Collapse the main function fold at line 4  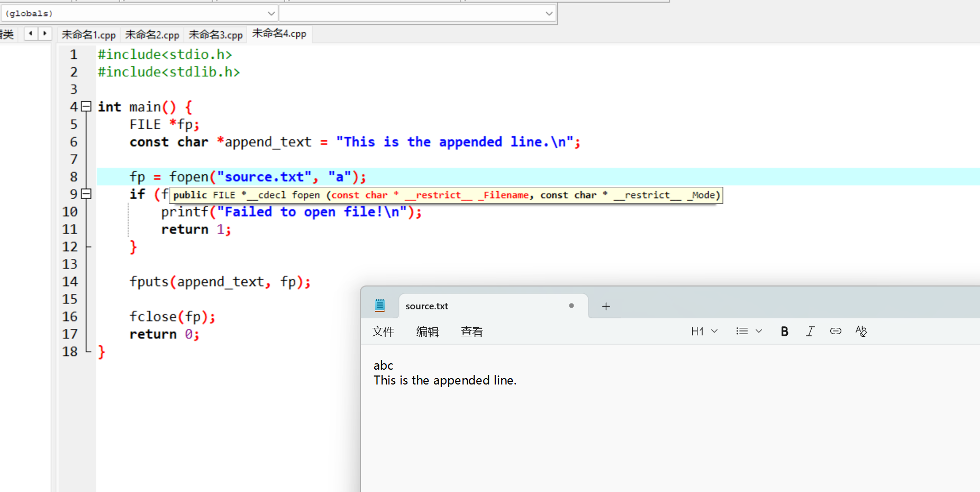86,106
